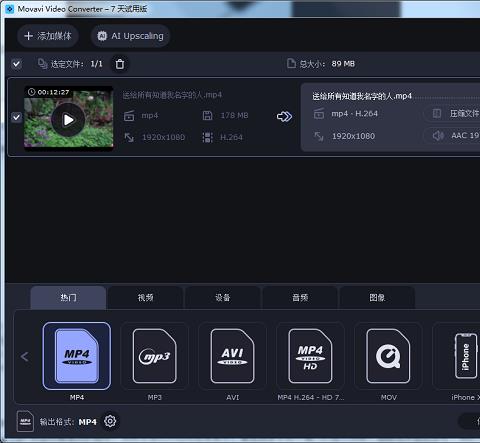Image resolution: width=480 pixels, height=443 pixels.
Task: Switch to the Audio (音频) tab
Action: pos(300,297)
